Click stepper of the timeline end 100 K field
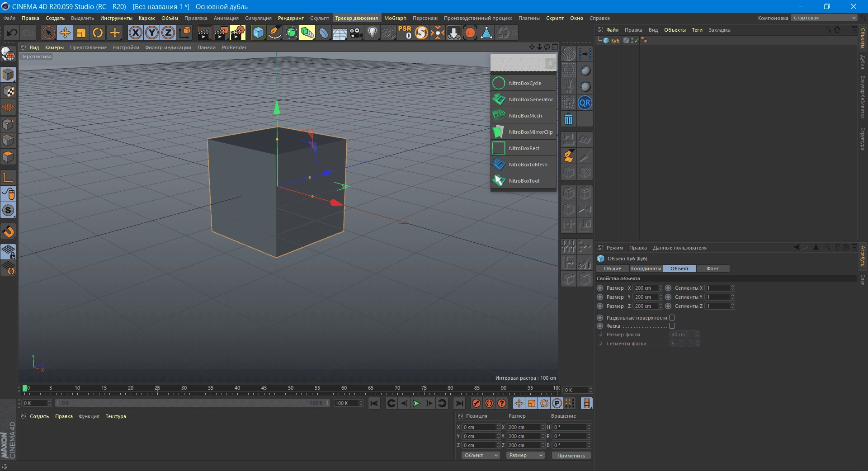 point(361,403)
